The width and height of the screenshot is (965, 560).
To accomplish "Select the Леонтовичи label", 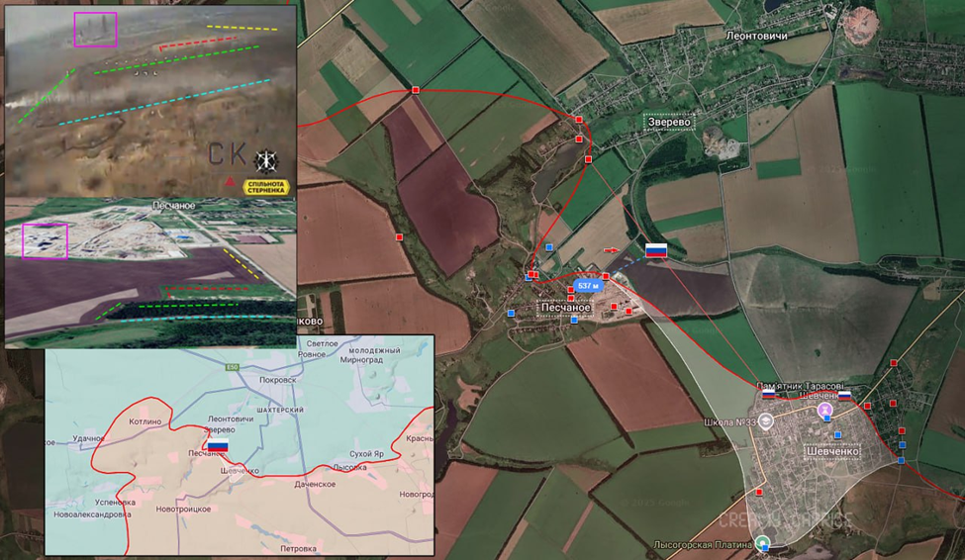I will 756,36.
